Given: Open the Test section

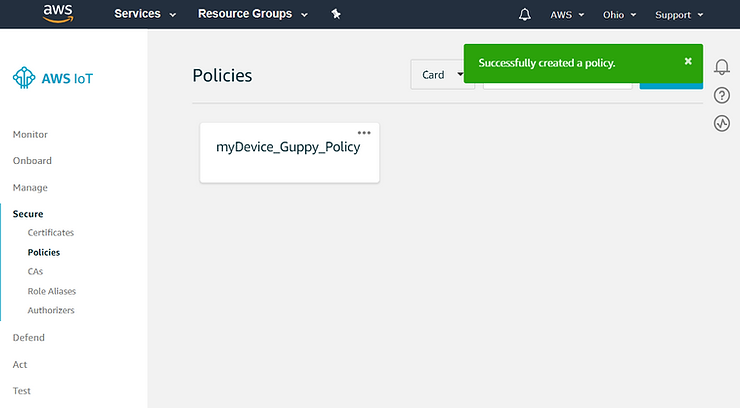Looking at the screenshot, I should point(22,391).
